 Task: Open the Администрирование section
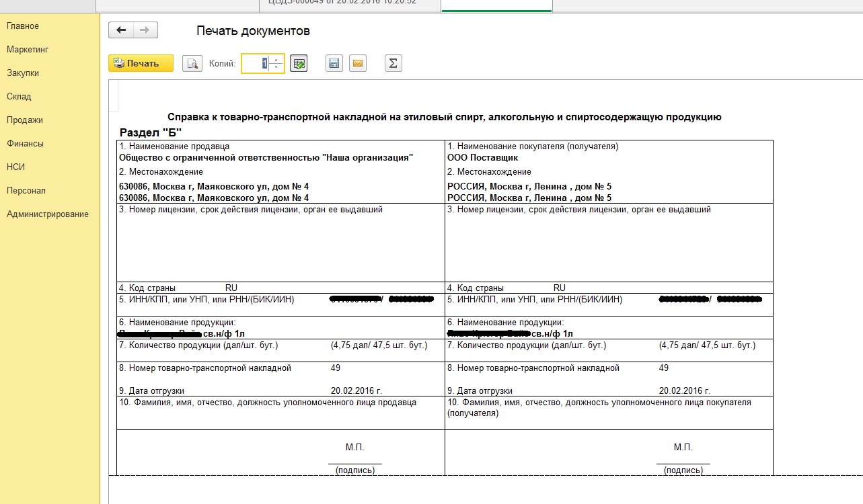[48, 214]
